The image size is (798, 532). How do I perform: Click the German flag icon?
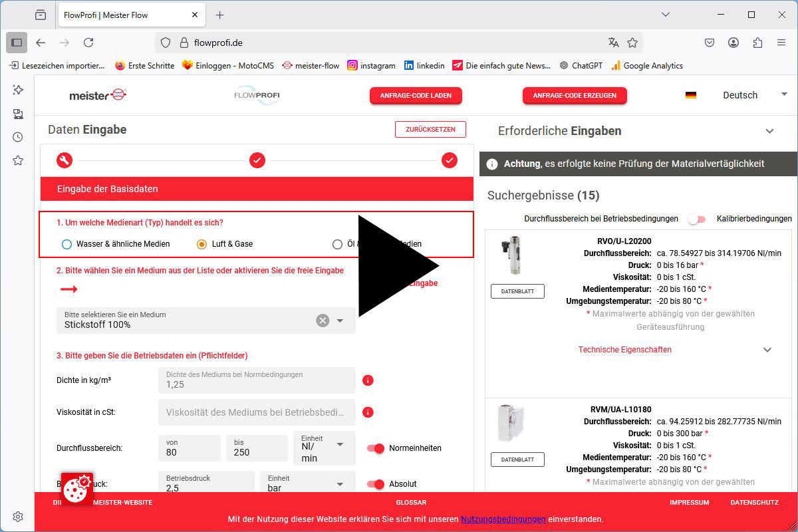[691, 95]
